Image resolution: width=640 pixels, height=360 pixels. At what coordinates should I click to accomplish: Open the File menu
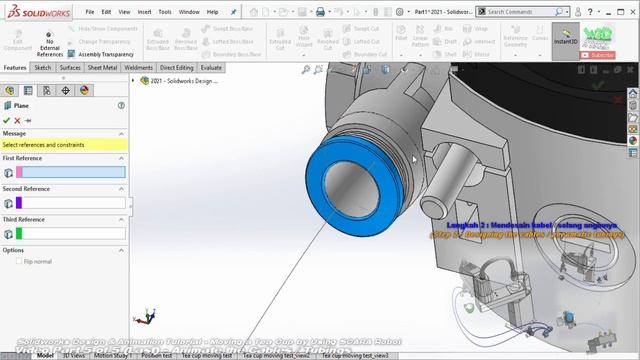(90, 12)
